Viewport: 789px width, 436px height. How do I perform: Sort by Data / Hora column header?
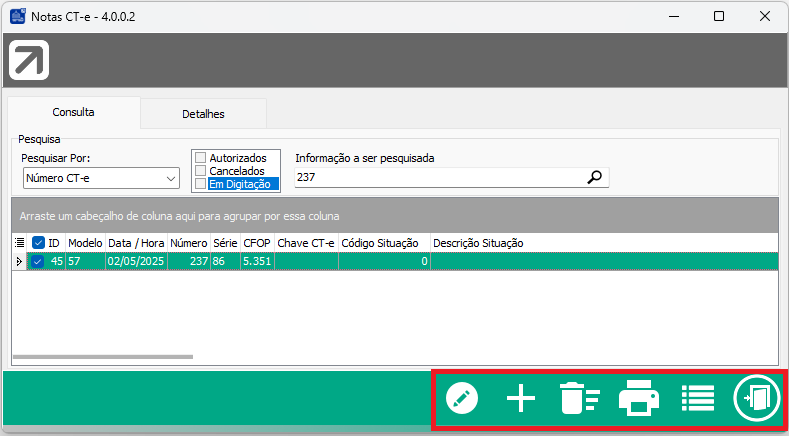coord(136,243)
